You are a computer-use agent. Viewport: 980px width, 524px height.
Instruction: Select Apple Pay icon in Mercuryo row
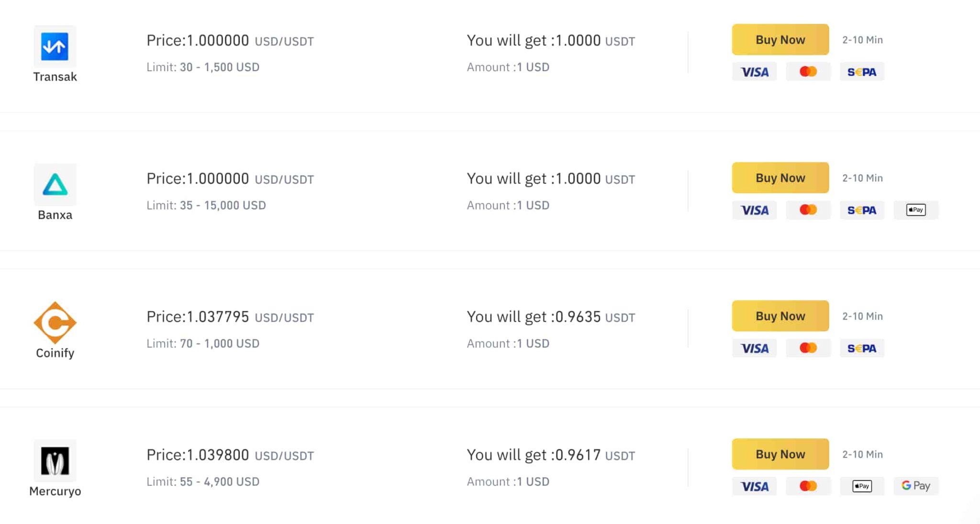click(x=861, y=486)
